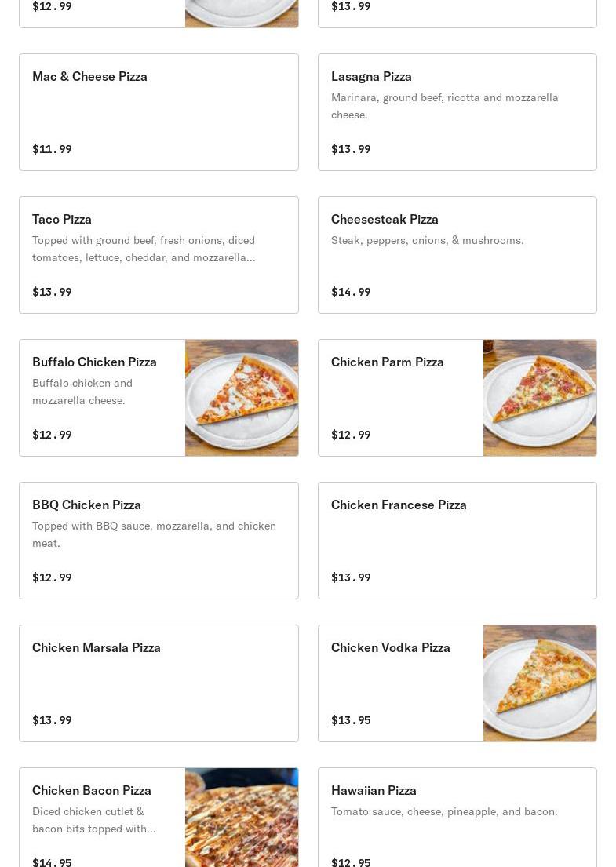Select the Chicken Francese Pizza card

pyautogui.click(x=457, y=541)
